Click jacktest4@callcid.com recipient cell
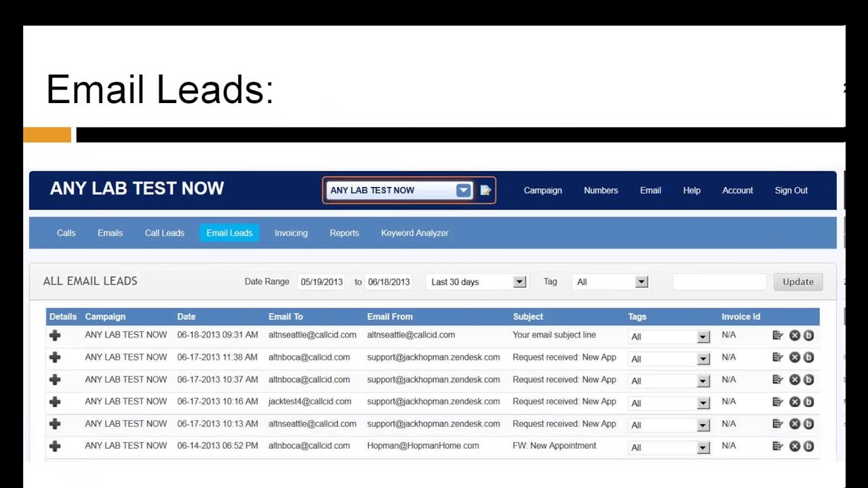Screen dimensions: 868x488 (x=310, y=401)
